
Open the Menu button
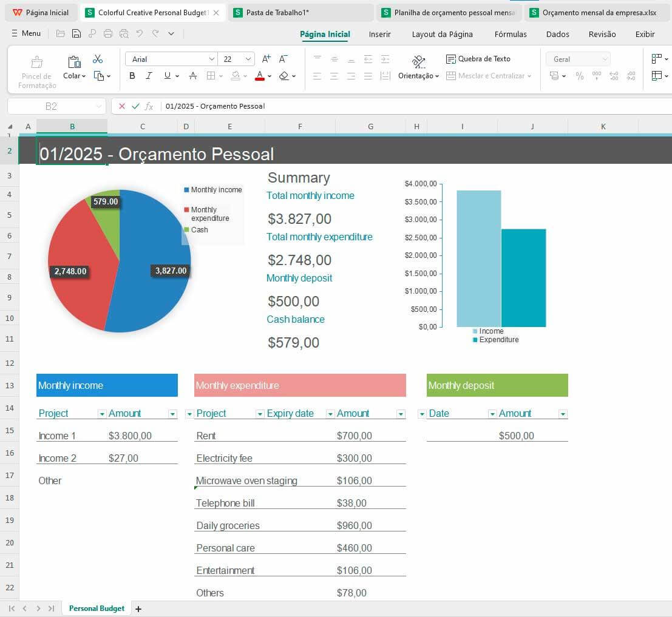tap(25, 33)
